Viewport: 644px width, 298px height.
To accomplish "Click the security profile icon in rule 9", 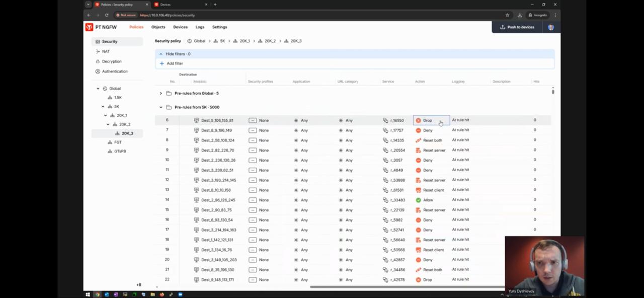I will (253, 150).
